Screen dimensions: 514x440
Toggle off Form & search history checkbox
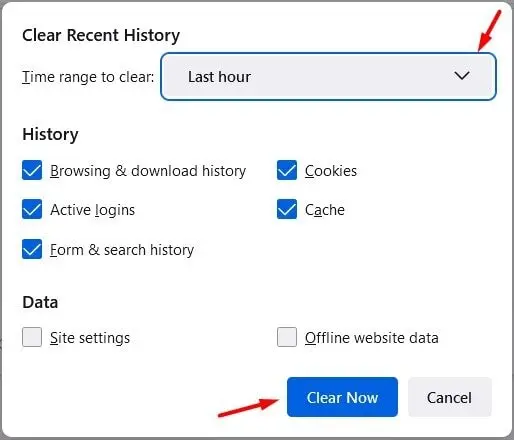32,249
